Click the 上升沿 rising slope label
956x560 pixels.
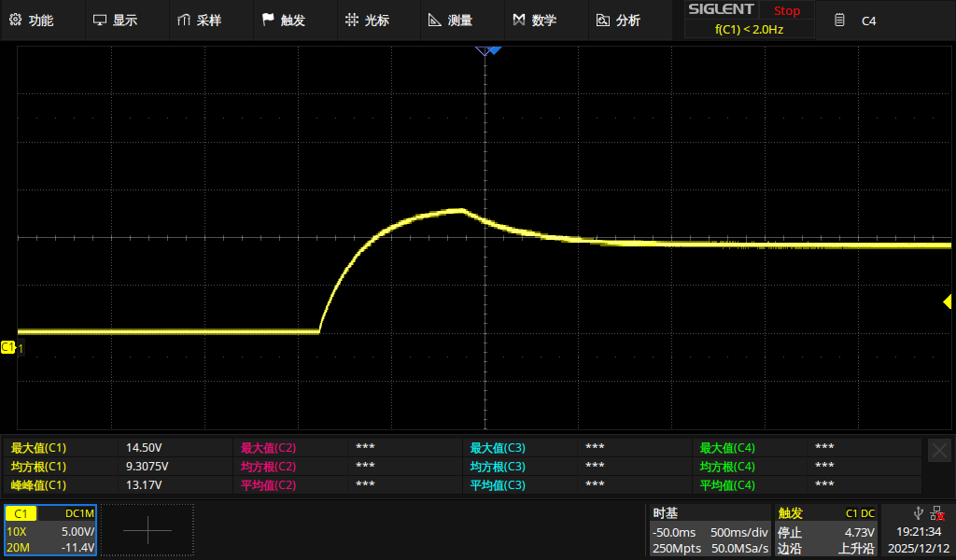click(x=856, y=549)
